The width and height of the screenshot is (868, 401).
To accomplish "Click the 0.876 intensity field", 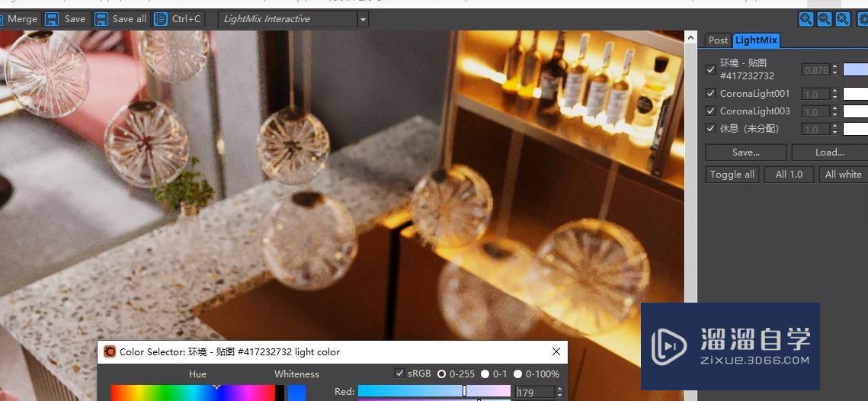I will pyautogui.click(x=816, y=70).
